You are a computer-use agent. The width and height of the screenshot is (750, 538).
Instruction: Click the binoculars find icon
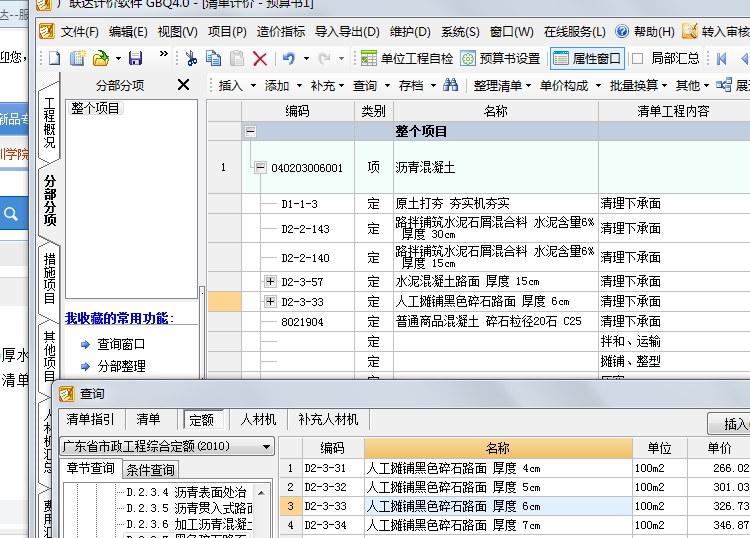click(451, 85)
